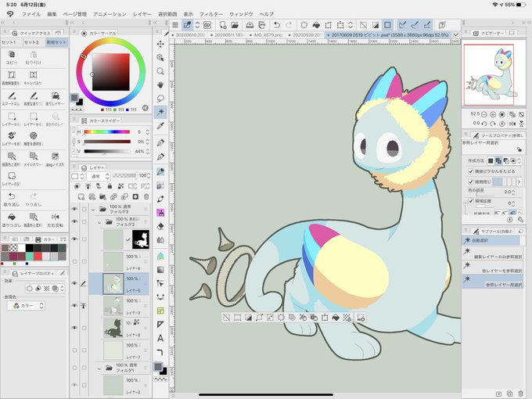This screenshot has height=399, width=532.
Task: Click the Lock layer padlock icon
Action: point(110,186)
